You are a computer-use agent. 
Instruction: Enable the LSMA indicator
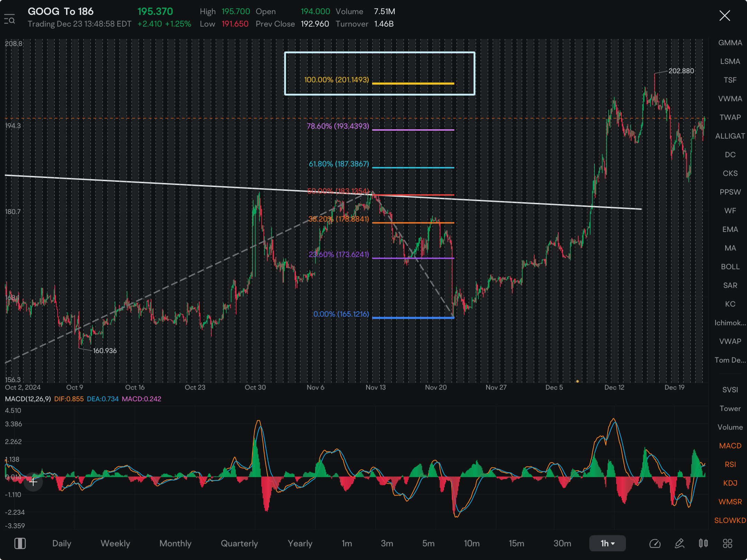coord(730,62)
